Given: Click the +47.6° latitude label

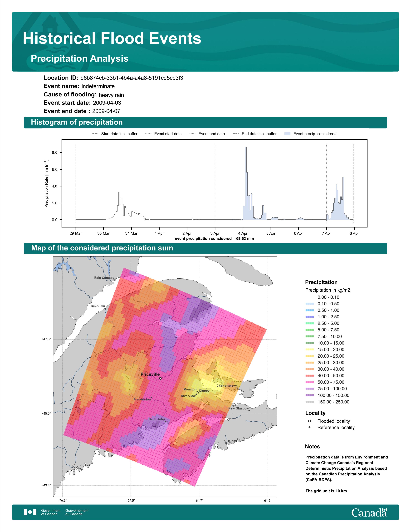Looking at the screenshot, I should tap(46, 339).
